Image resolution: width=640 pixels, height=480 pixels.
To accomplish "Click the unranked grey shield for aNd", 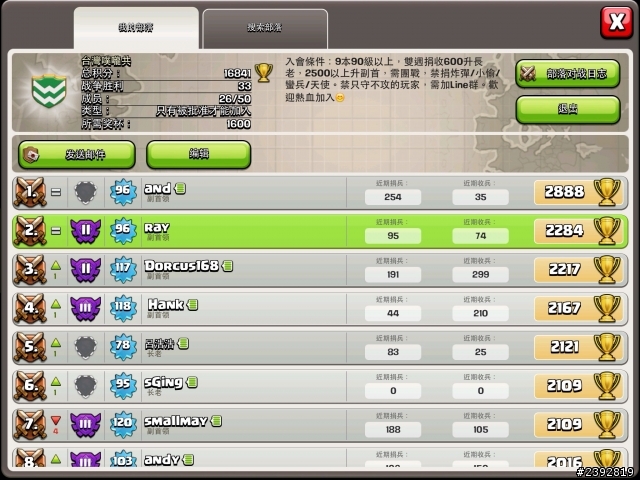I will 86,192.
